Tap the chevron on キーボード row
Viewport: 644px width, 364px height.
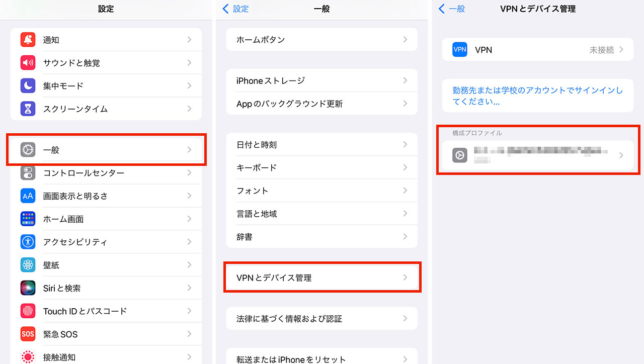coord(405,167)
